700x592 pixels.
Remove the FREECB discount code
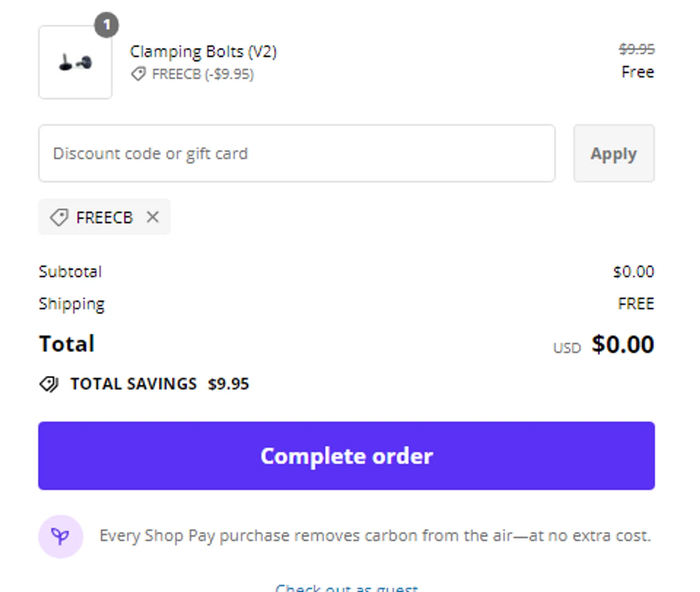[153, 217]
